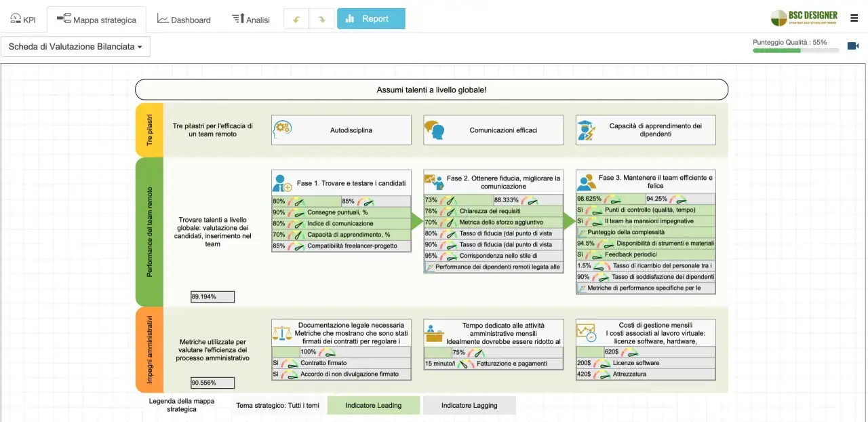The height and width of the screenshot is (422, 868).
Task: Open 'Fase 3. Mantenere il team efficiente' header
Action: [x=656, y=182]
